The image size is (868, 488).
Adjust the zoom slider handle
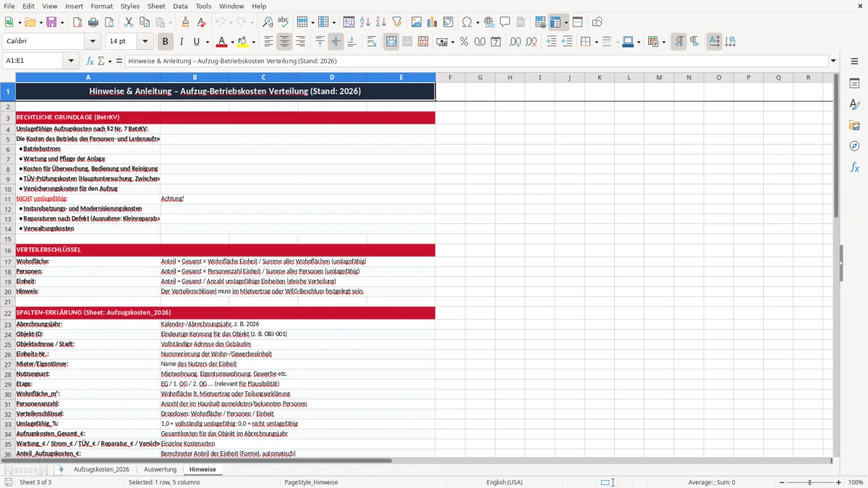(x=809, y=482)
